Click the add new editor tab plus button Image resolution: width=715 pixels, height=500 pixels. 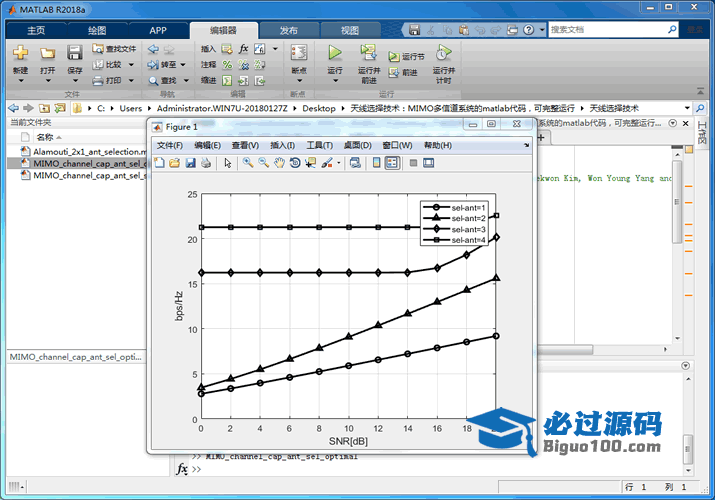542,137
